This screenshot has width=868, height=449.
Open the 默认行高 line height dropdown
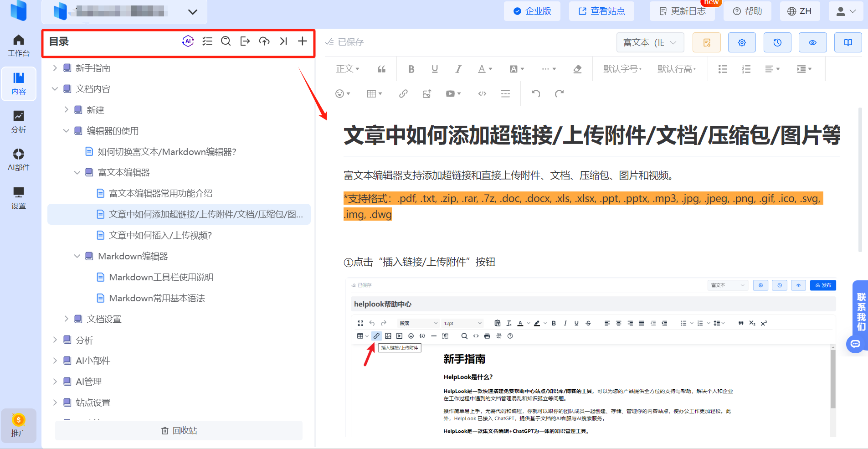[677, 69]
